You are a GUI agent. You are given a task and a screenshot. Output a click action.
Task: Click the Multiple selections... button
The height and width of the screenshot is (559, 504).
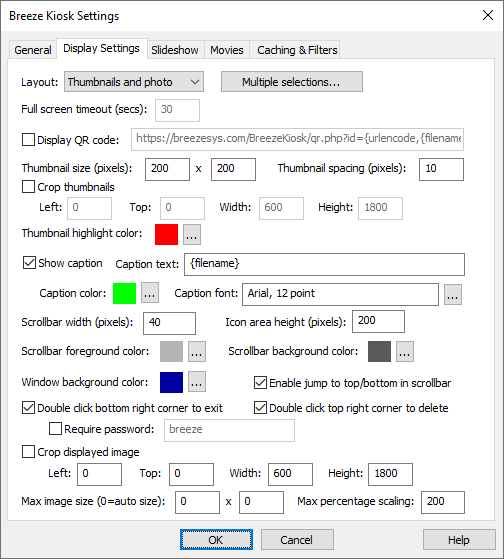coord(292,82)
